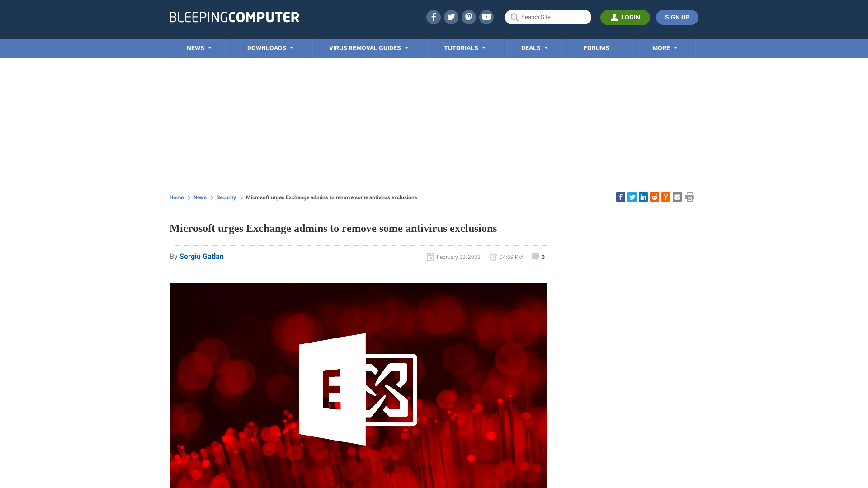Select the FORUMS menu item
The height and width of the screenshot is (488, 868).
596,47
